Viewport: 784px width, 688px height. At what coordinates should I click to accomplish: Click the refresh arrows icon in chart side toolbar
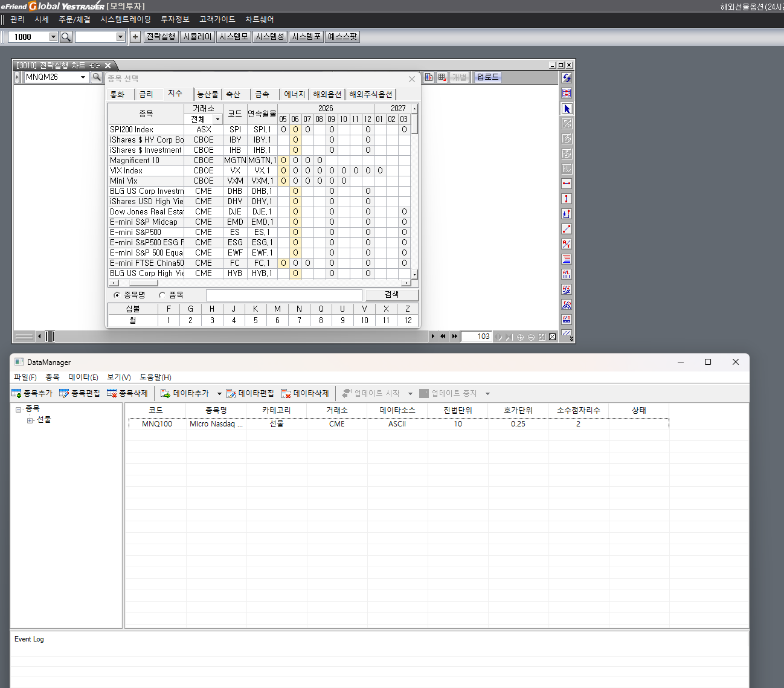point(567,78)
